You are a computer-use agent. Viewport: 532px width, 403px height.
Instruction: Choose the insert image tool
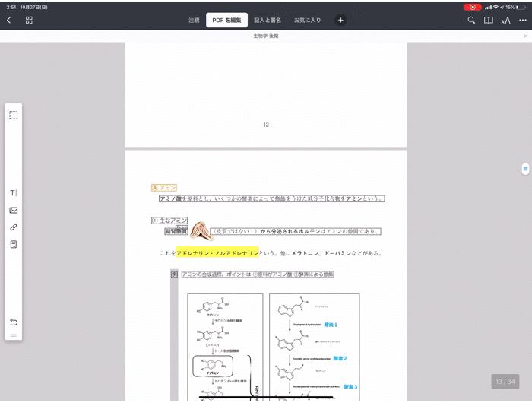(14, 211)
